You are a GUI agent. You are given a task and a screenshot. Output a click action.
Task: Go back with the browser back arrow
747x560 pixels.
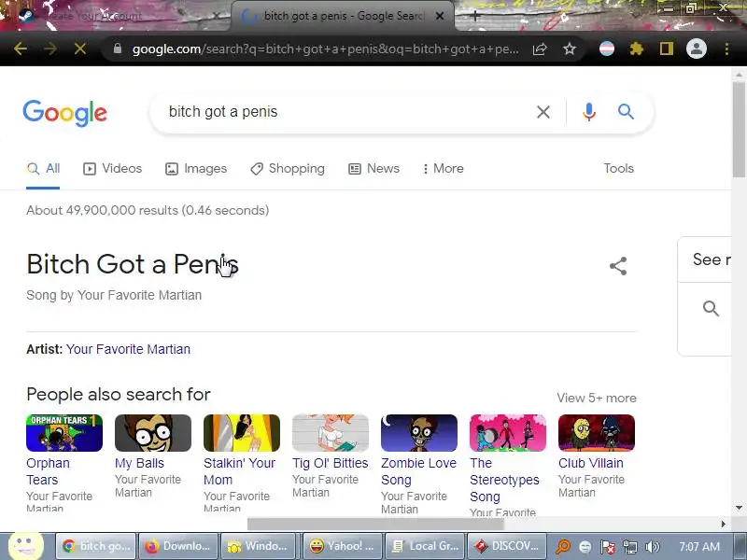click(x=20, y=49)
